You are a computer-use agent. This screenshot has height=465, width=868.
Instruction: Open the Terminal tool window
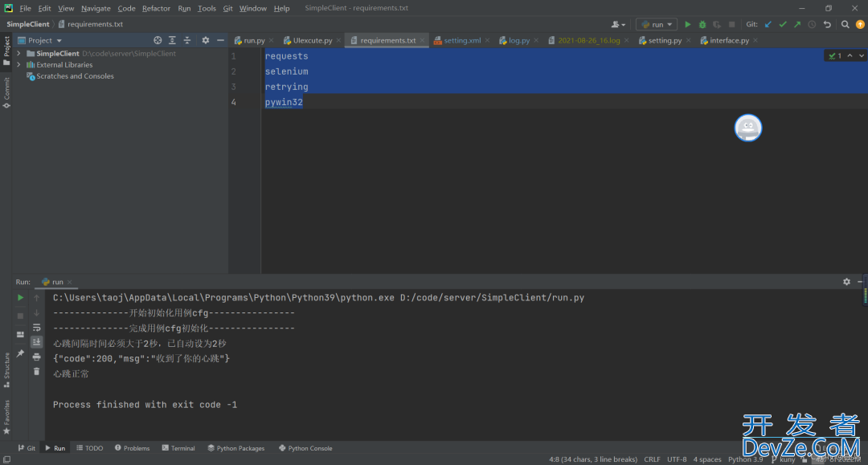tap(178, 448)
